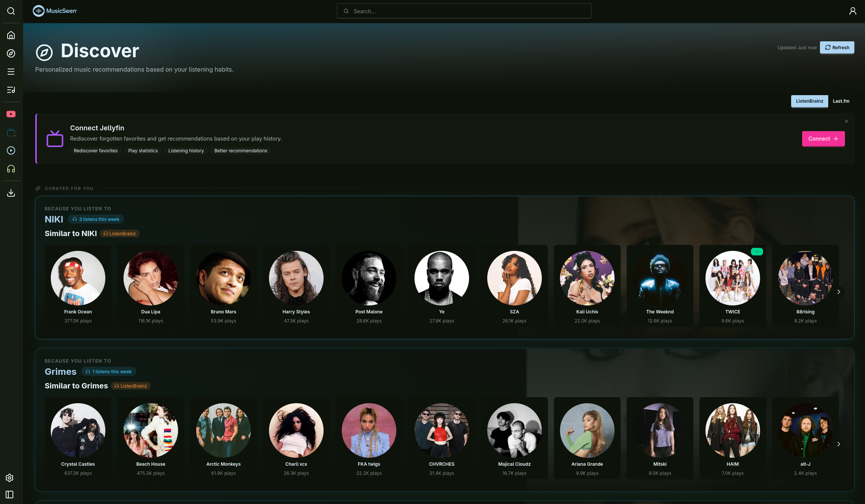865x504 pixels.
Task: Open the downloads icon in sidebar
Action: pos(11,193)
